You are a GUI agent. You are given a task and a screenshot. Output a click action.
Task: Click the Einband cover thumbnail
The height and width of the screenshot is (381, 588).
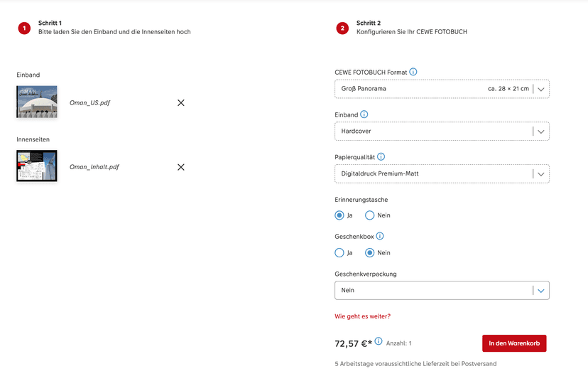[37, 102]
